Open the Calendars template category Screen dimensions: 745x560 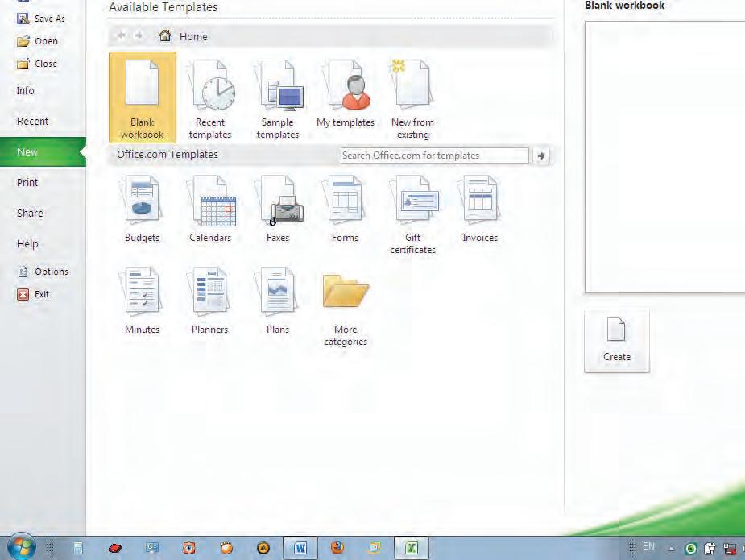(x=210, y=209)
